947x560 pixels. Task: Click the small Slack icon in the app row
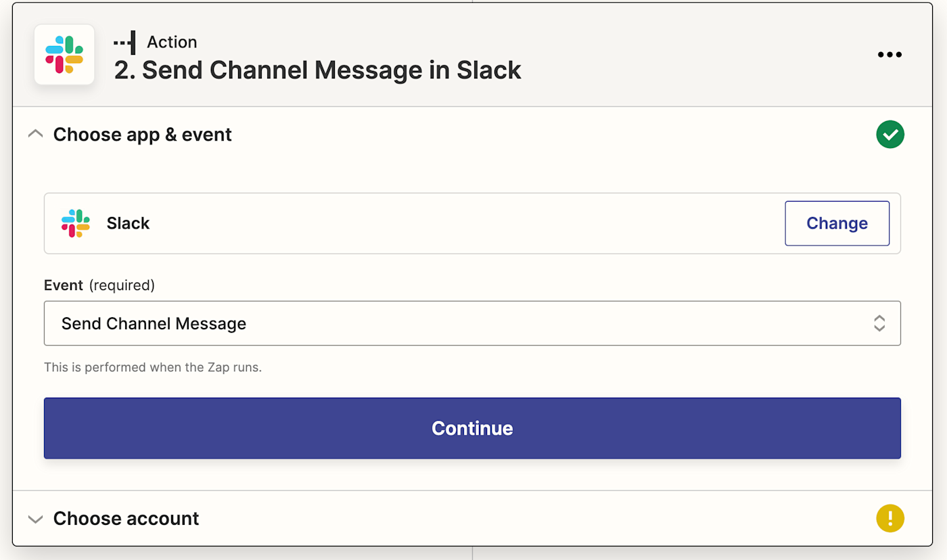75,223
